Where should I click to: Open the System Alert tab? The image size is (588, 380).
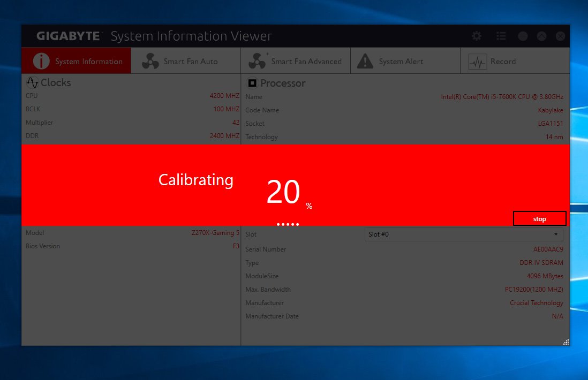[x=401, y=62]
